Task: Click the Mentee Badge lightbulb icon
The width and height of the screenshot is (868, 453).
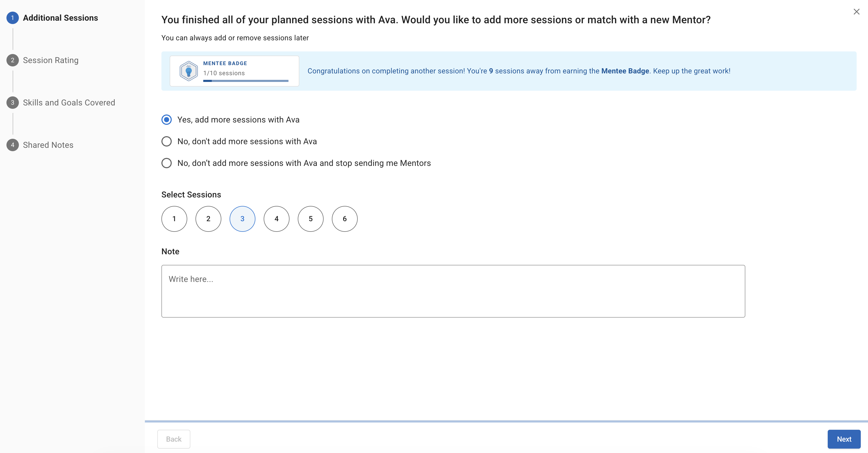Action: [188, 71]
